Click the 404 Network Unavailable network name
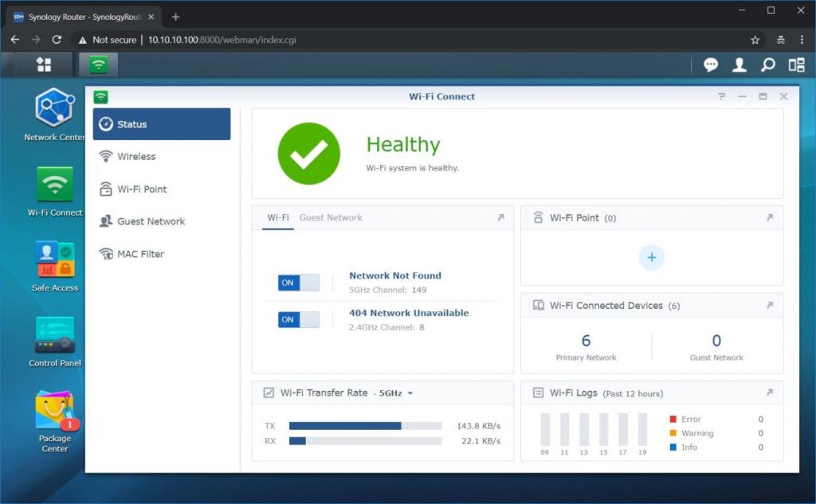 click(409, 313)
